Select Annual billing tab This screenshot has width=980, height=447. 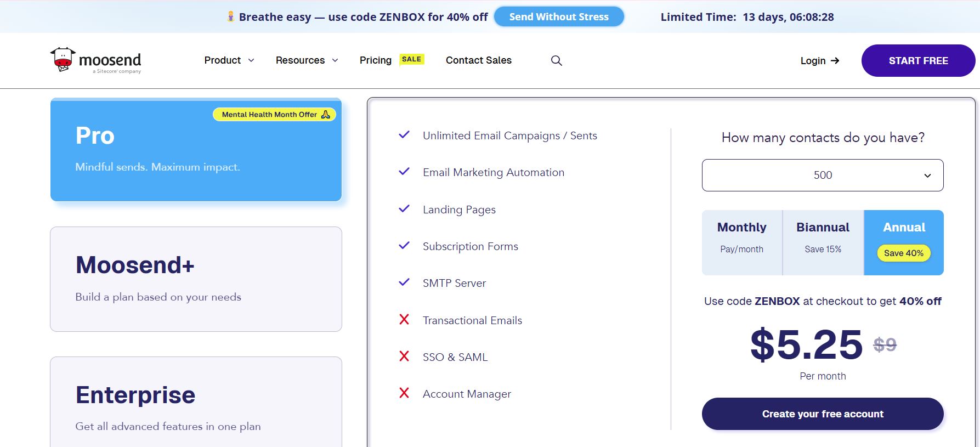(x=904, y=242)
